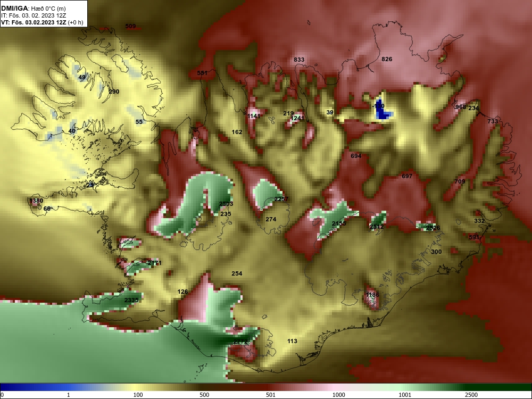Select the map value 2171
The width and height of the screenshot is (532, 399).
(x=155, y=263)
